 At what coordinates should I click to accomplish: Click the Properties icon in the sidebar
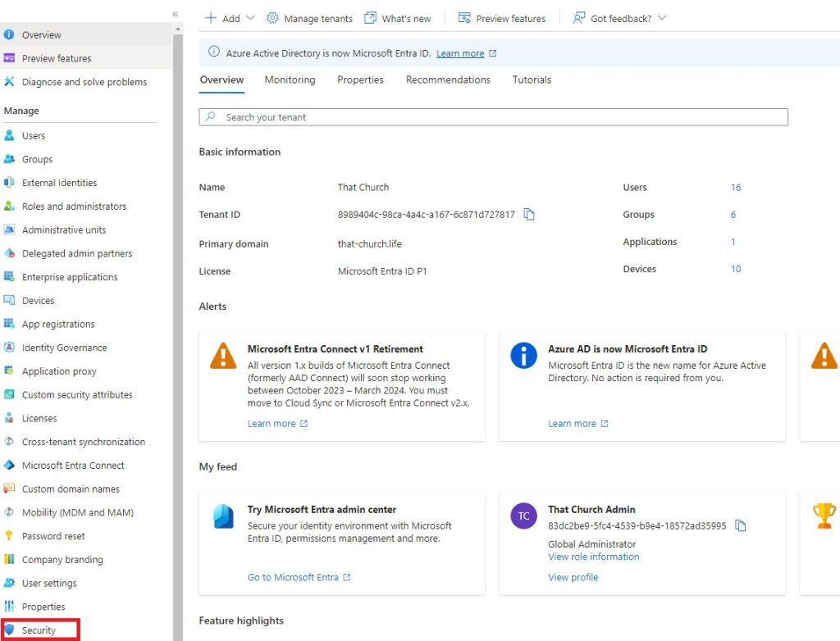coord(9,607)
